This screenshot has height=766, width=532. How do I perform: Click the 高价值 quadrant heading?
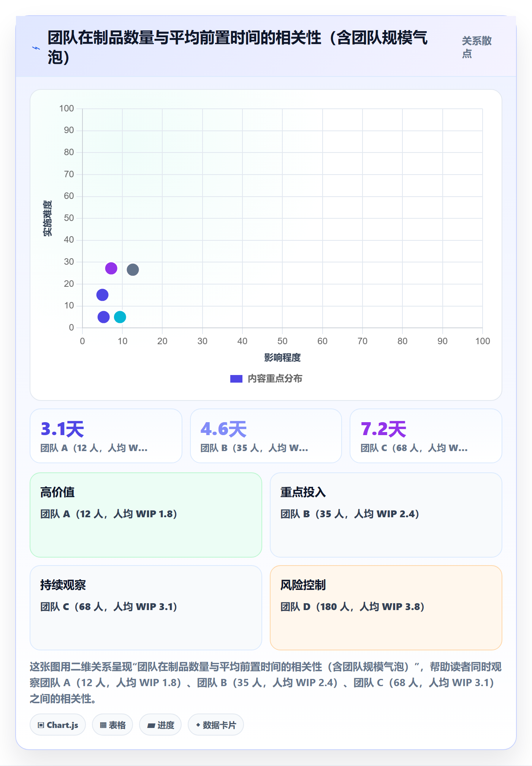(57, 492)
